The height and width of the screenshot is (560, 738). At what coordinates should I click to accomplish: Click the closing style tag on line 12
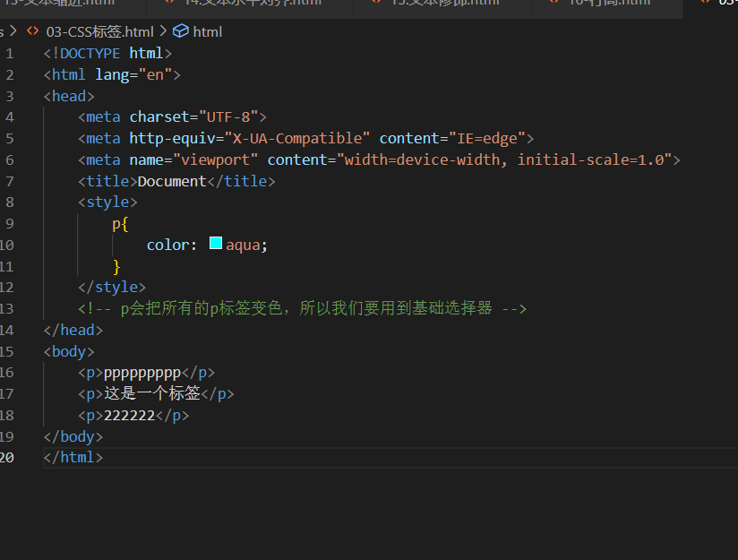tap(112, 288)
